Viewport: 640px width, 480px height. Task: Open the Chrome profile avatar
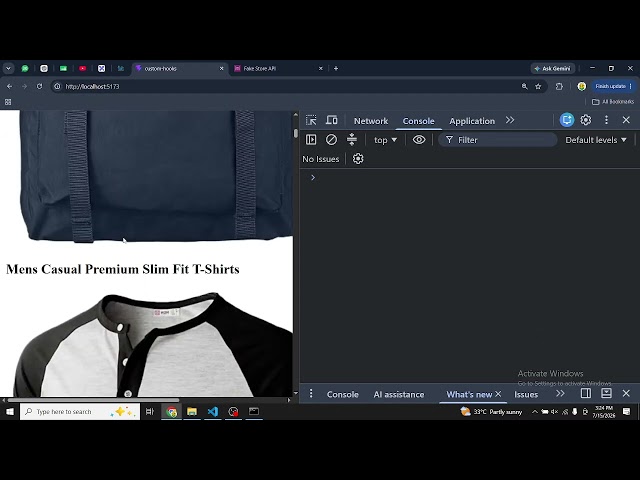point(582,86)
